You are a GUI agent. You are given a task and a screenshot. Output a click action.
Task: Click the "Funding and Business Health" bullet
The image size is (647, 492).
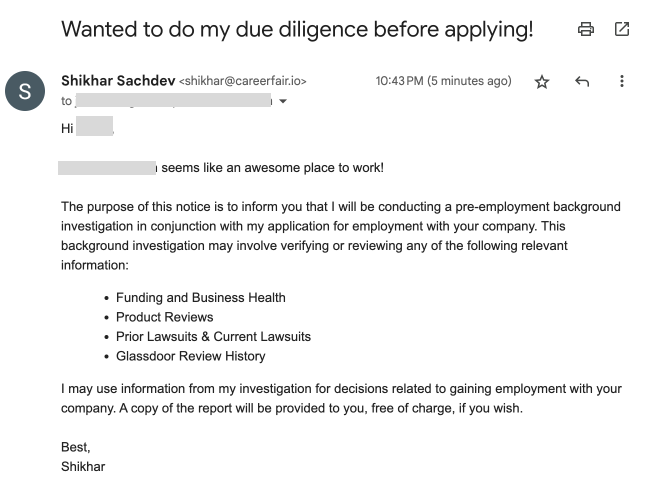[x=200, y=297]
